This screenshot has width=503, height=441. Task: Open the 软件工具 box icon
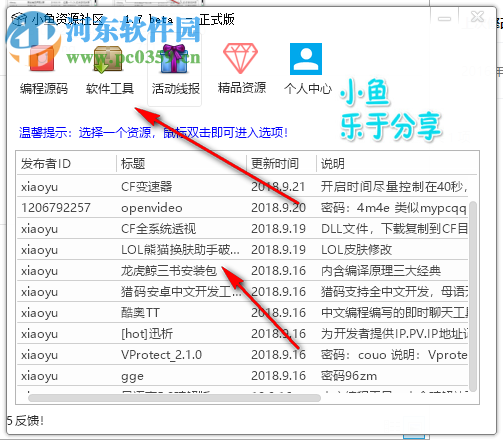[108, 59]
